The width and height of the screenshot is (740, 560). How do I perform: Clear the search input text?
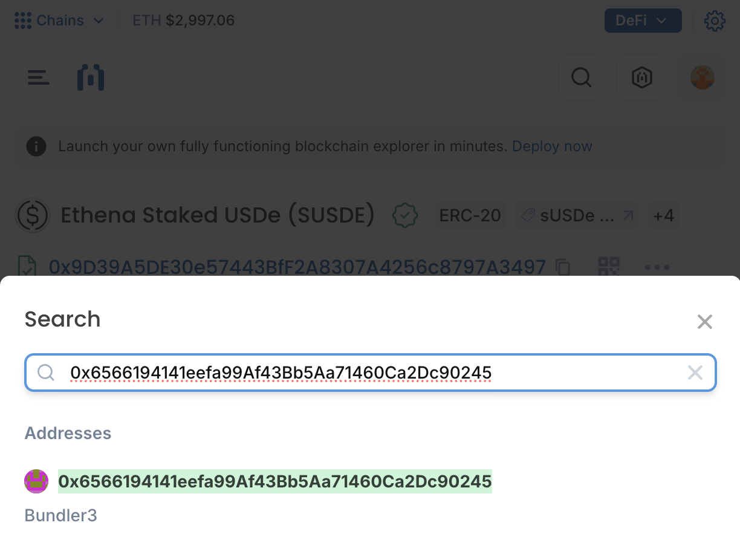pos(695,373)
